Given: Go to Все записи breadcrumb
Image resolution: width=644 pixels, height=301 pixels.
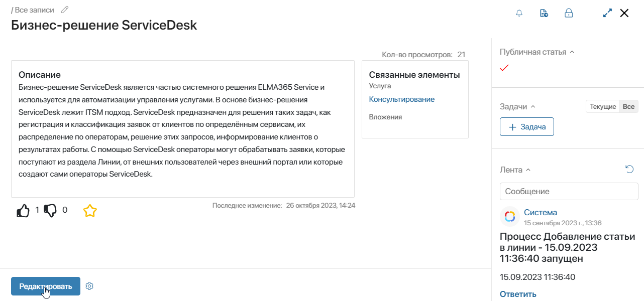Looking at the screenshot, I should tap(35, 10).
